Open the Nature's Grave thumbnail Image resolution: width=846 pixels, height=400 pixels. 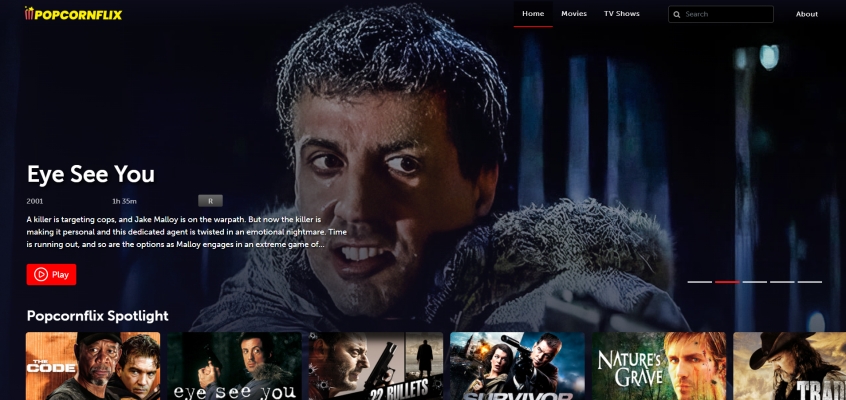tap(659, 366)
